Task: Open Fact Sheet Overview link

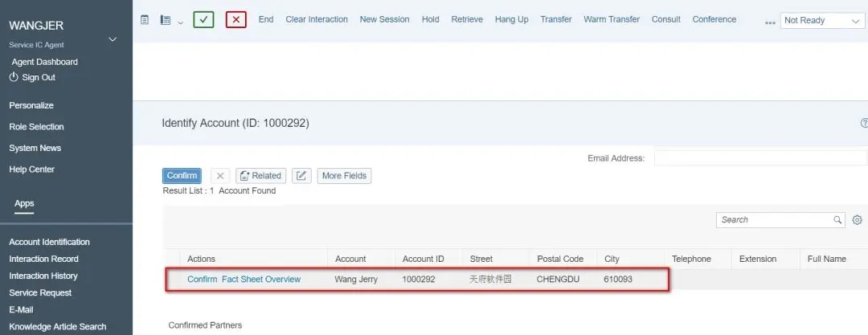Action: coord(261,279)
